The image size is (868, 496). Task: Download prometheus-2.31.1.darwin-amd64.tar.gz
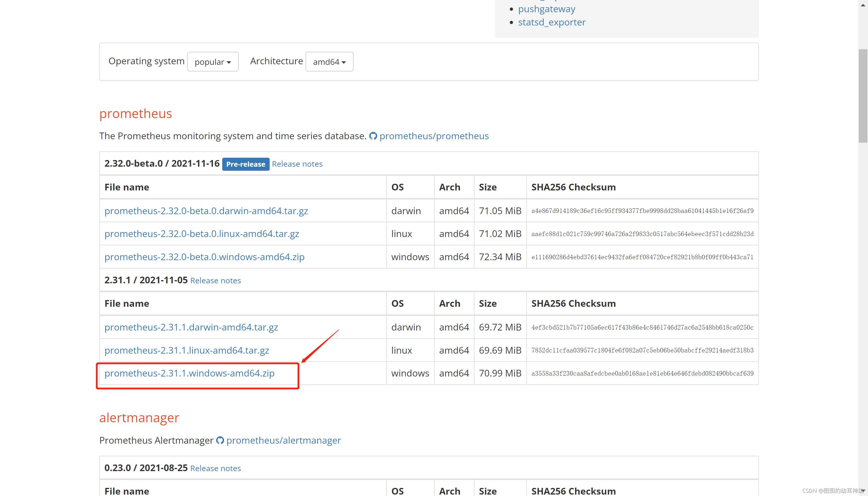(191, 327)
